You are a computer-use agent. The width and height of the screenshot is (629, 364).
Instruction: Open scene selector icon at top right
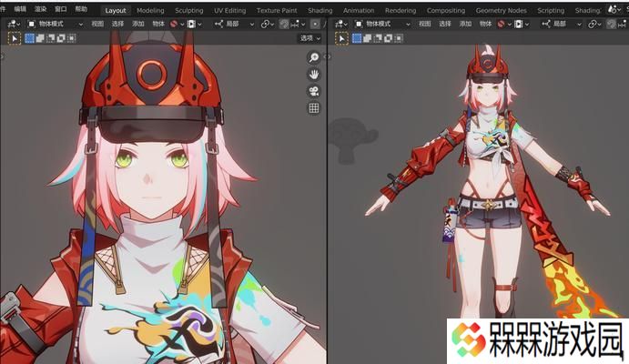[614, 10]
